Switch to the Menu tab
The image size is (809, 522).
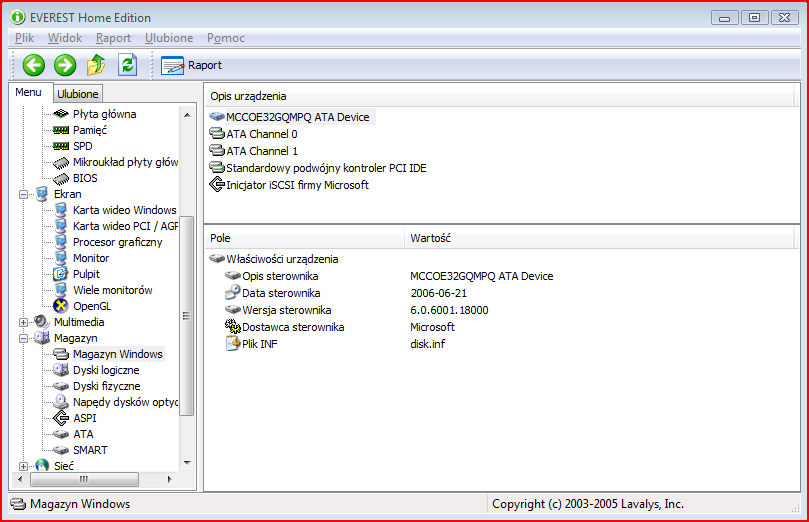coord(28,92)
